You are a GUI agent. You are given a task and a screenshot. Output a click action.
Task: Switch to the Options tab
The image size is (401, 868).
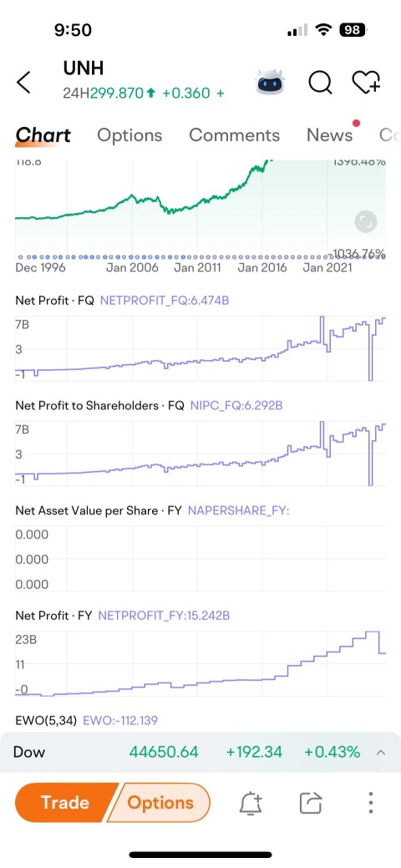(129, 135)
